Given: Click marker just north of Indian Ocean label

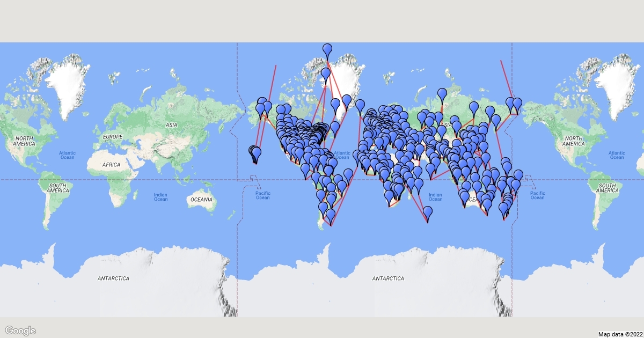Looking at the screenshot, I should coord(430,170).
